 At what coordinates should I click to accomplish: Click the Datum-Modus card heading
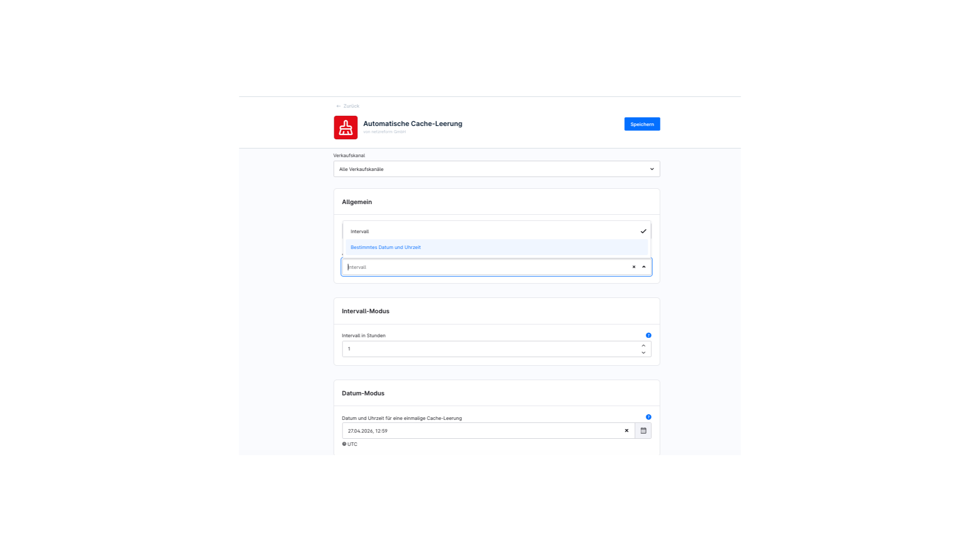tap(363, 393)
